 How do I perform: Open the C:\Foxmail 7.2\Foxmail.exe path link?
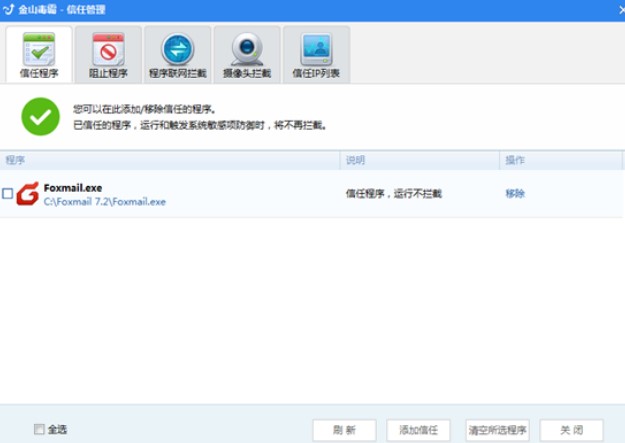click(104, 201)
